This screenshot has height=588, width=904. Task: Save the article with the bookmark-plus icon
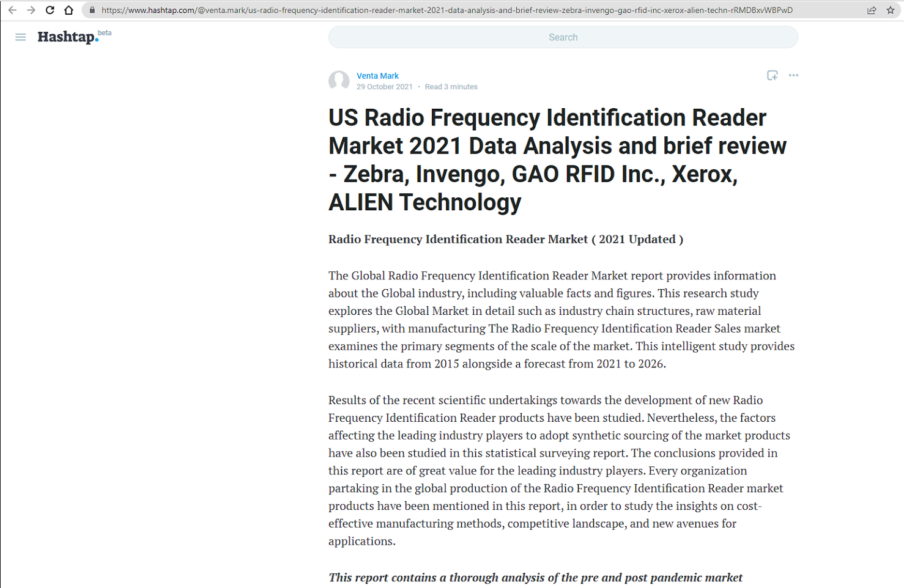(772, 75)
